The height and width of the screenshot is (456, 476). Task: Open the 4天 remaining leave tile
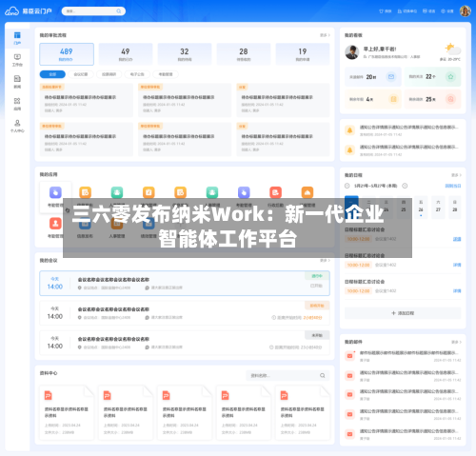click(x=373, y=99)
